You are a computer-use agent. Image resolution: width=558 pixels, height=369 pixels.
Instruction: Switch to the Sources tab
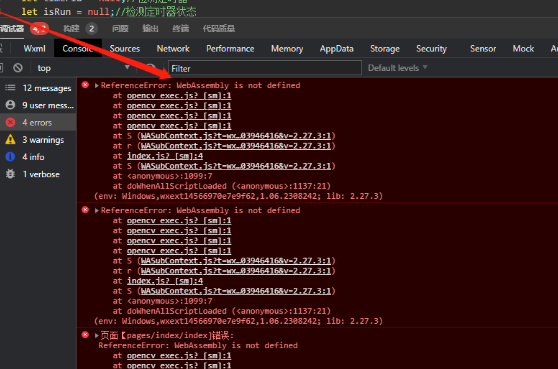tap(125, 48)
